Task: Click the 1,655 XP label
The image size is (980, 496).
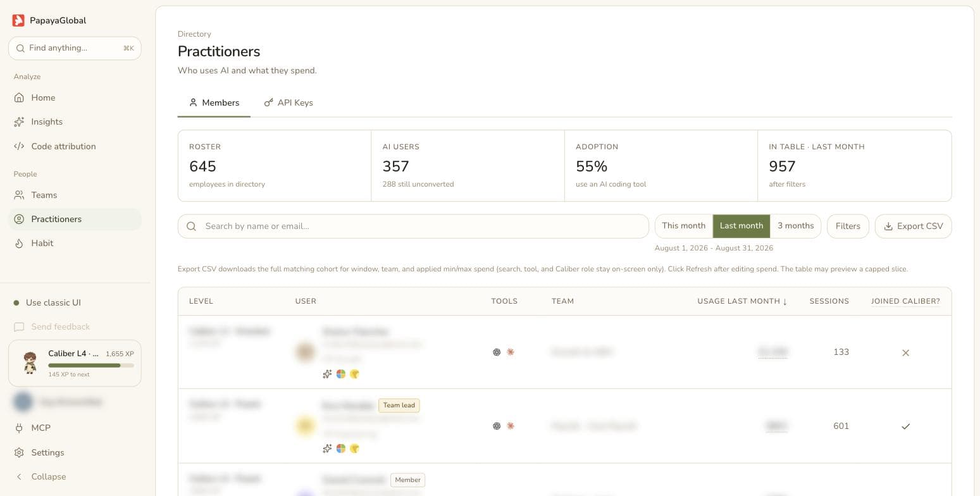Action: [x=120, y=354]
